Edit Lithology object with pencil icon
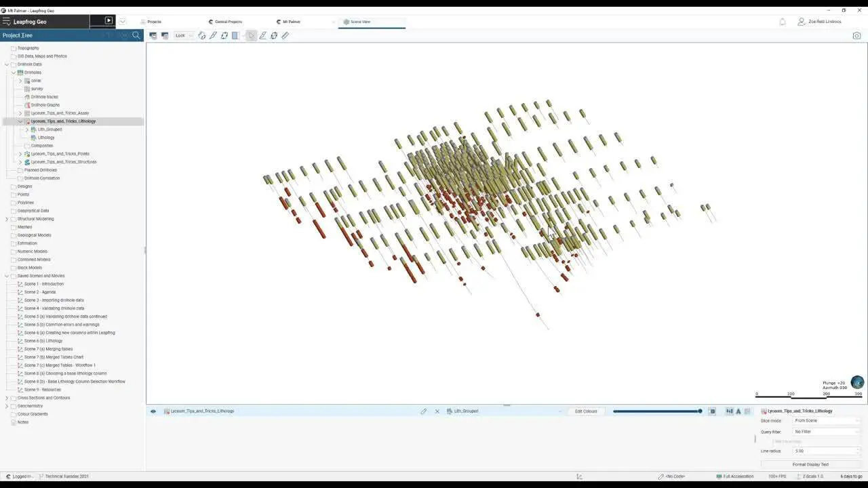868x488 pixels. [x=424, y=411]
